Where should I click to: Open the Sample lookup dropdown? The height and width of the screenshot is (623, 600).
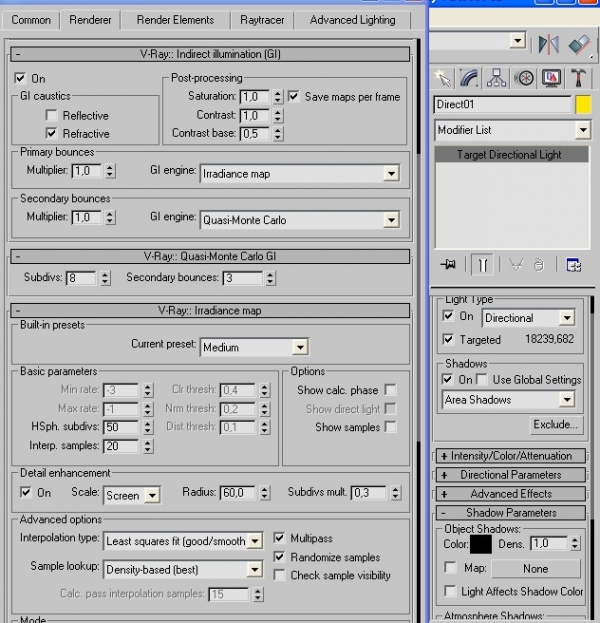pos(183,570)
